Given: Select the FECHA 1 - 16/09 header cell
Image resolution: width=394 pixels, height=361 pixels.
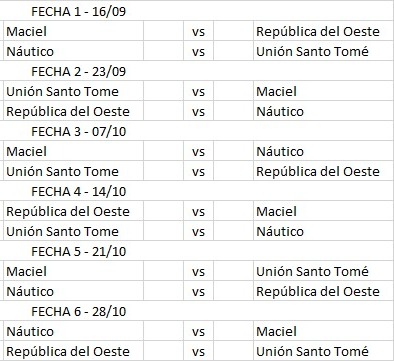Looking at the screenshot, I should (x=78, y=11).
